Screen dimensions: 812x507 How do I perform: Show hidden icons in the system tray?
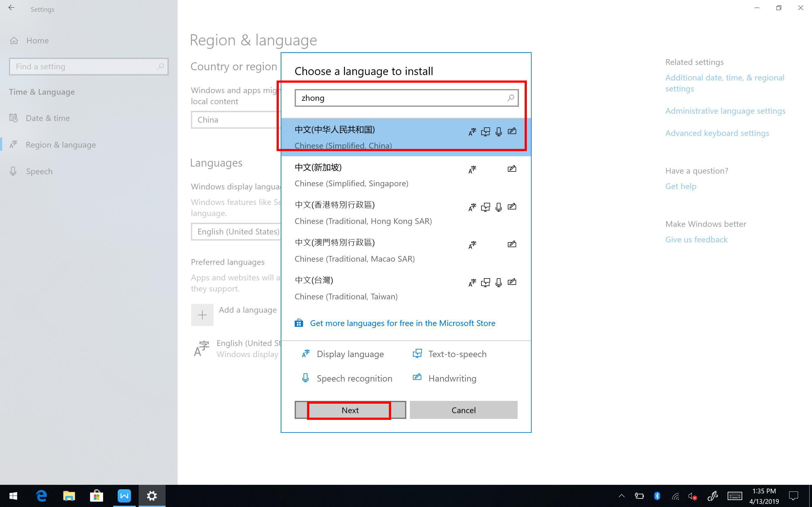(x=621, y=496)
